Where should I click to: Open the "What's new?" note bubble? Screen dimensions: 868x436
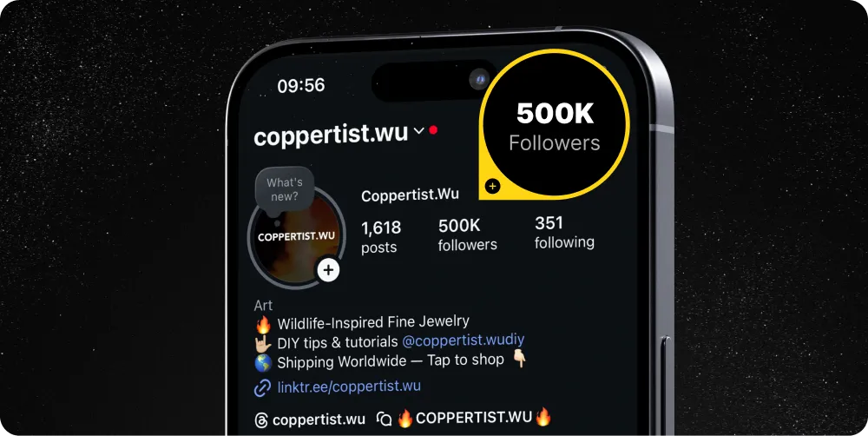pos(285,189)
